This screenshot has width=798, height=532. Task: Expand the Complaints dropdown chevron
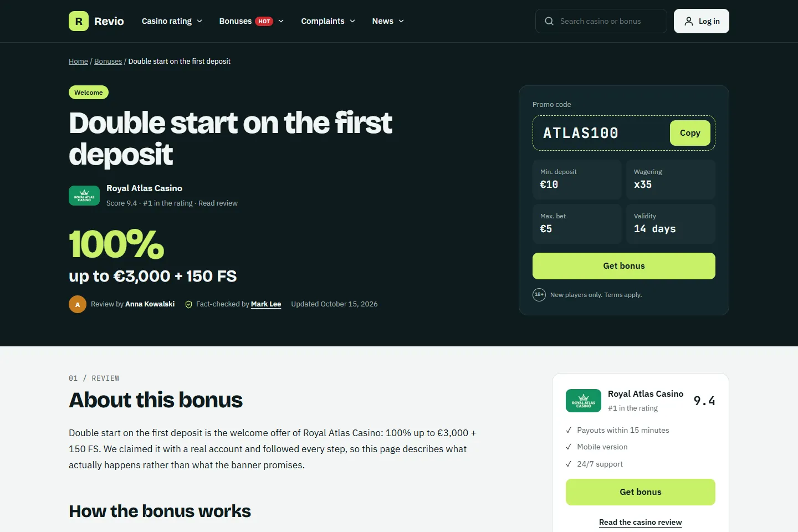tap(352, 21)
